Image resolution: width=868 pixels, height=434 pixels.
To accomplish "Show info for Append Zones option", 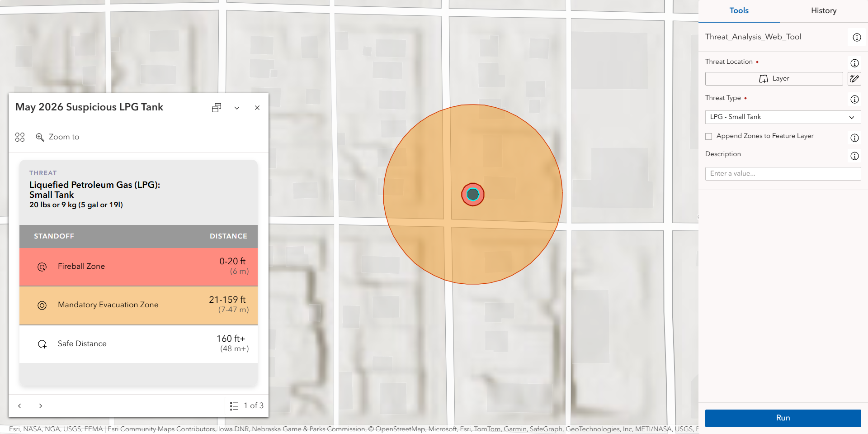I will pos(854,138).
